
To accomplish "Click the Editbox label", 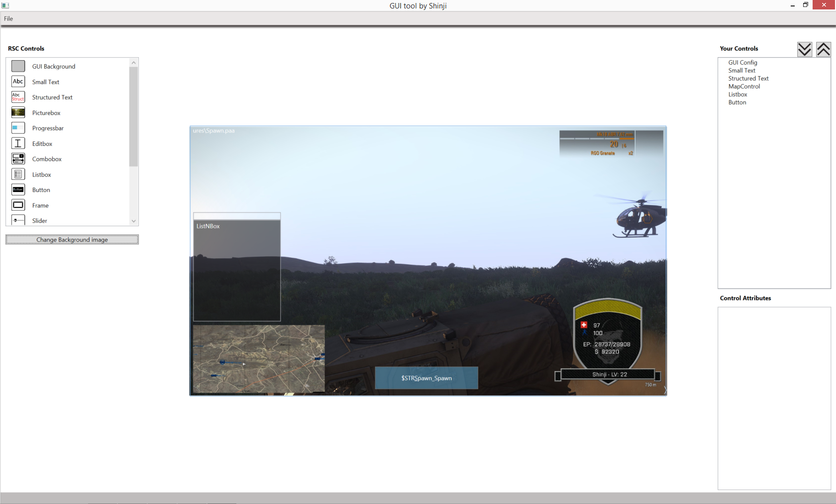I will [x=42, y=143].
